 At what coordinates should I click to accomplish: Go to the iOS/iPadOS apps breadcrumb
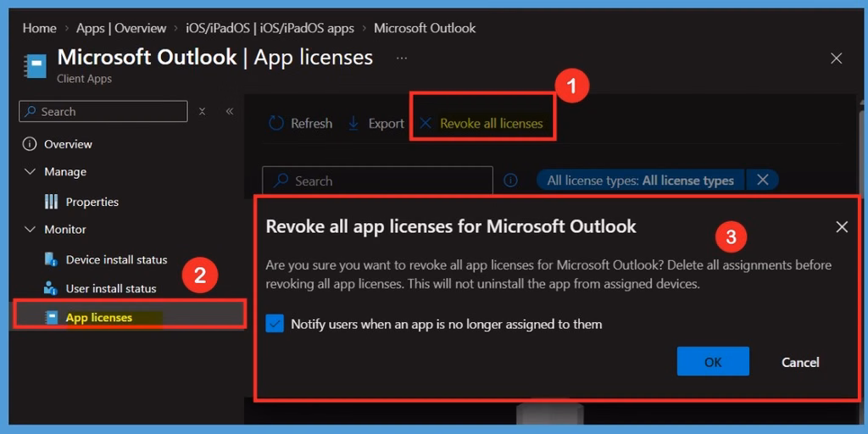click(270, 28)
